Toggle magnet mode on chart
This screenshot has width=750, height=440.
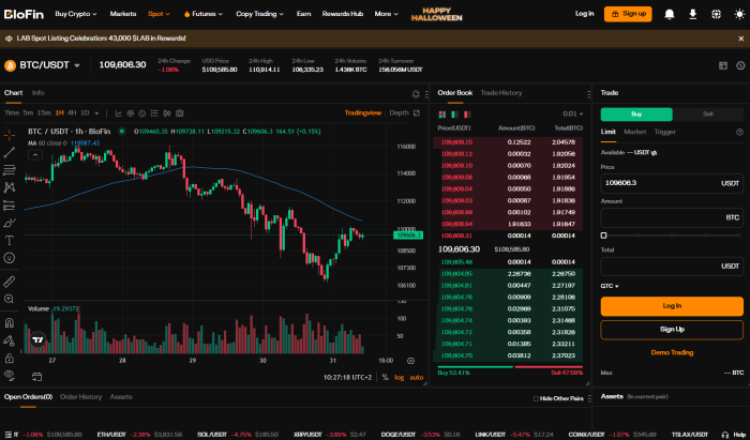9,323
